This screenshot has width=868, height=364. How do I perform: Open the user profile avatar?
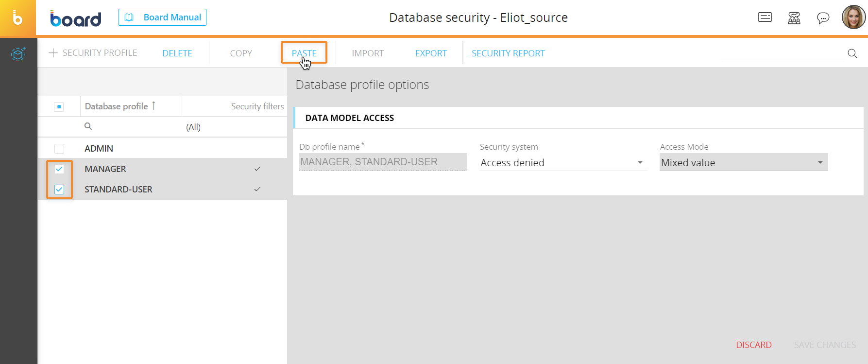point(853,17)
